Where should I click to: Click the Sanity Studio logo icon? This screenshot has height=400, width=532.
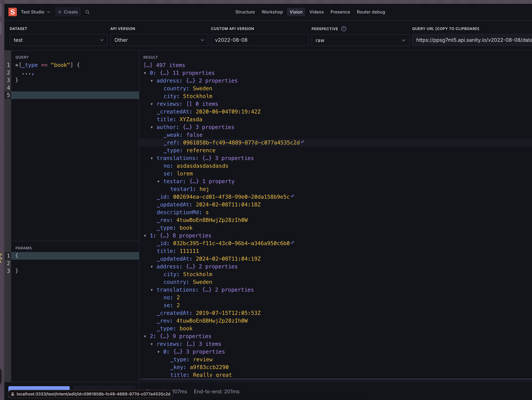pos(12,12)
